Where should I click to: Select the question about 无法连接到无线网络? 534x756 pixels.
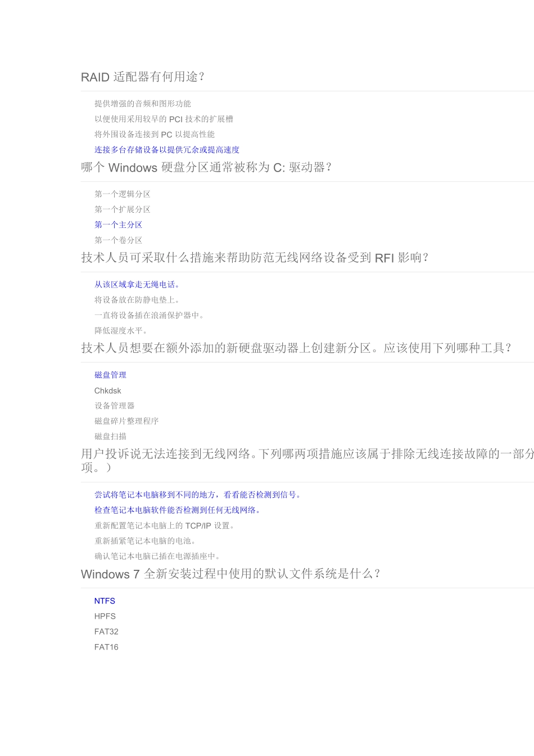tap(307, 461)
